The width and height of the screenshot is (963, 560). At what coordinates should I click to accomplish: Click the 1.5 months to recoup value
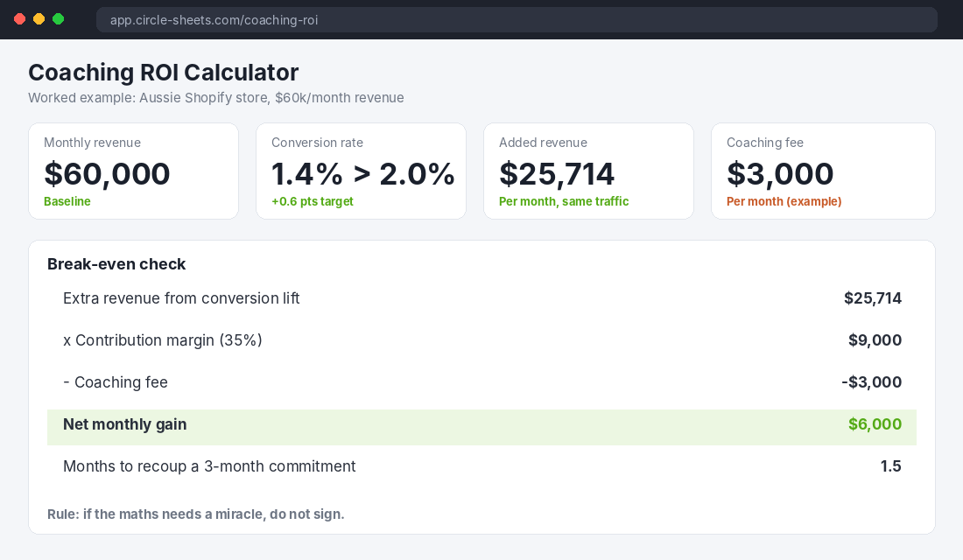coord(890,466)
